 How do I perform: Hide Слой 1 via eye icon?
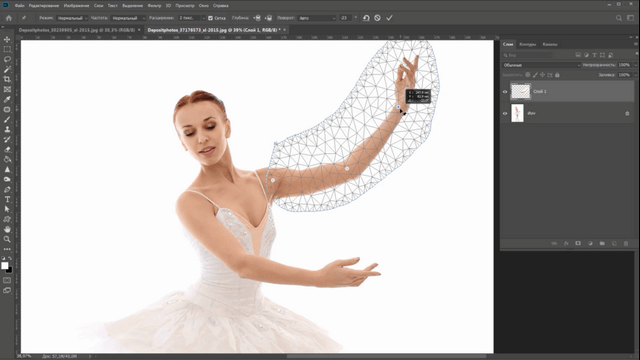click(505, 92)
